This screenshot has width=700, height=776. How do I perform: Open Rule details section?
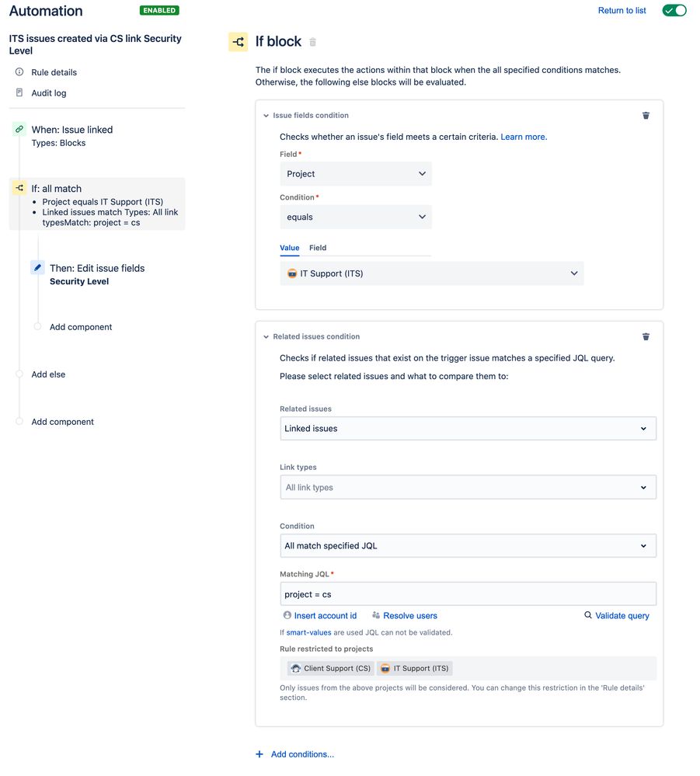54,72
